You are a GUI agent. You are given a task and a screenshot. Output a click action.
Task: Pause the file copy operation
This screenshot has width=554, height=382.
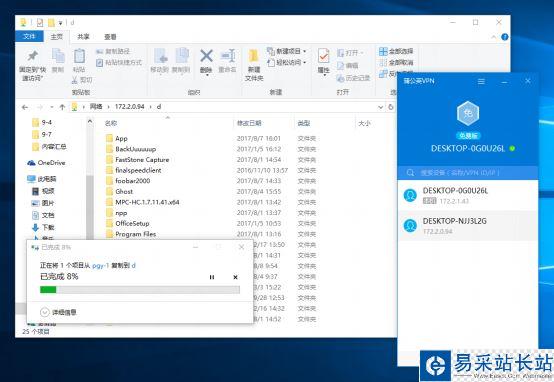(x=212, y=277)
